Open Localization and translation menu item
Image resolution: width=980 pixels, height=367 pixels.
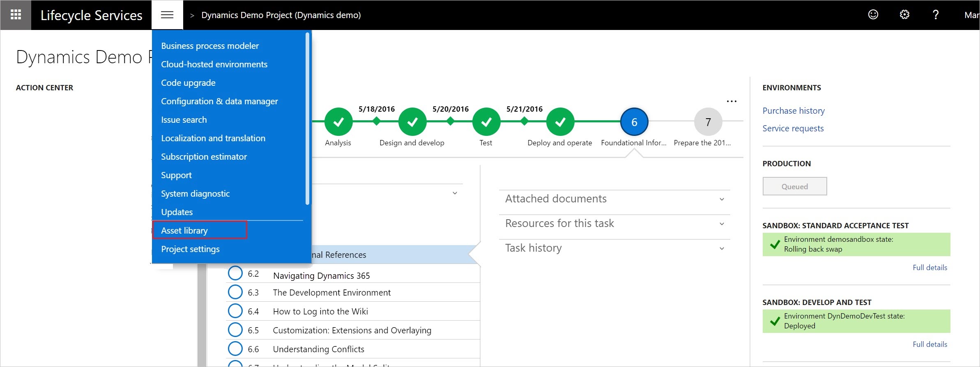(x=213, y=138)
